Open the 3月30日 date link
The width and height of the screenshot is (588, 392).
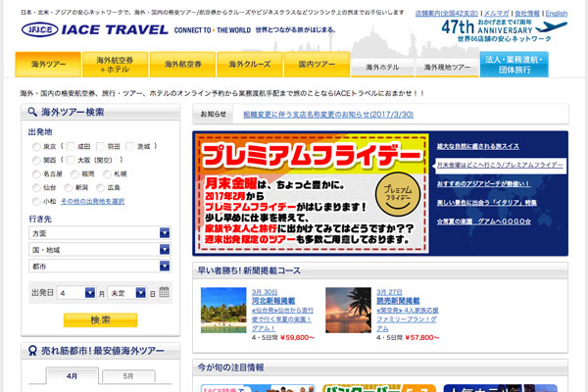[265, 292]
